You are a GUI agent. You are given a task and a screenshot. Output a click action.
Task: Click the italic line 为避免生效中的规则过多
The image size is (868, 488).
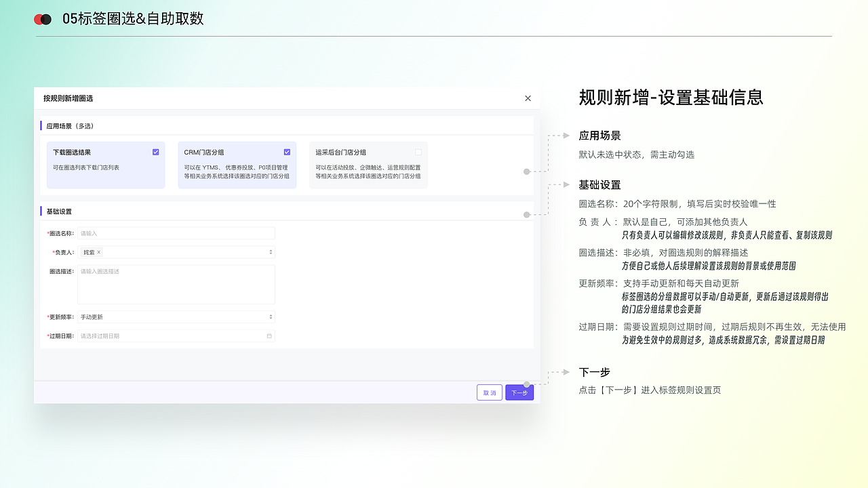723,340
